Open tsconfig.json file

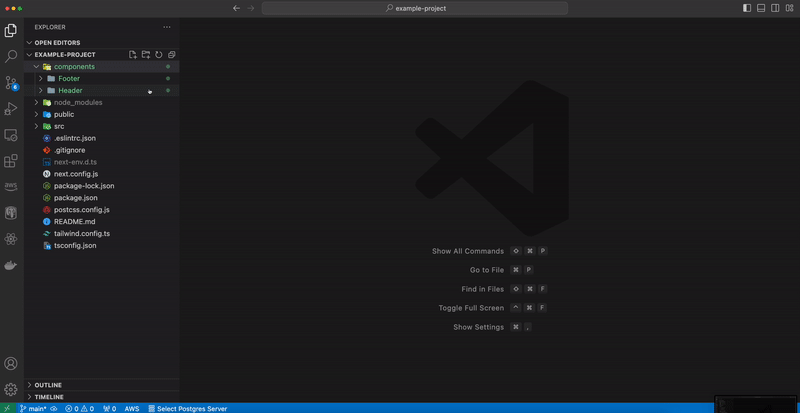click(x=102, y=246)
